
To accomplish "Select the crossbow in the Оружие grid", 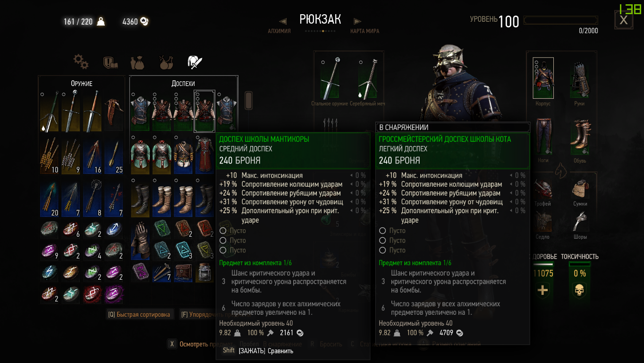I will pos(113,111).
